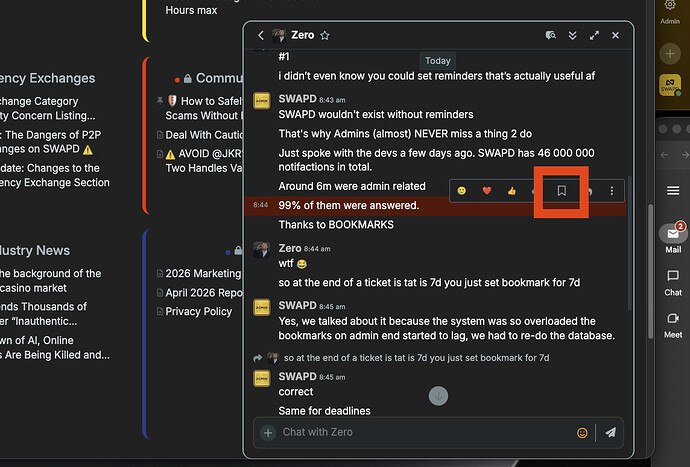Image resolution: width=690 pixels, height=467 pixels.
Task: Click the chat conversation scrollbar
Action: point(629,242)
